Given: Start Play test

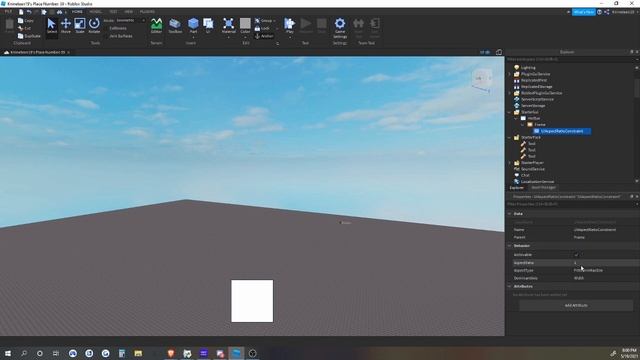Looking at the screenshot, I should tap(289, 24).
